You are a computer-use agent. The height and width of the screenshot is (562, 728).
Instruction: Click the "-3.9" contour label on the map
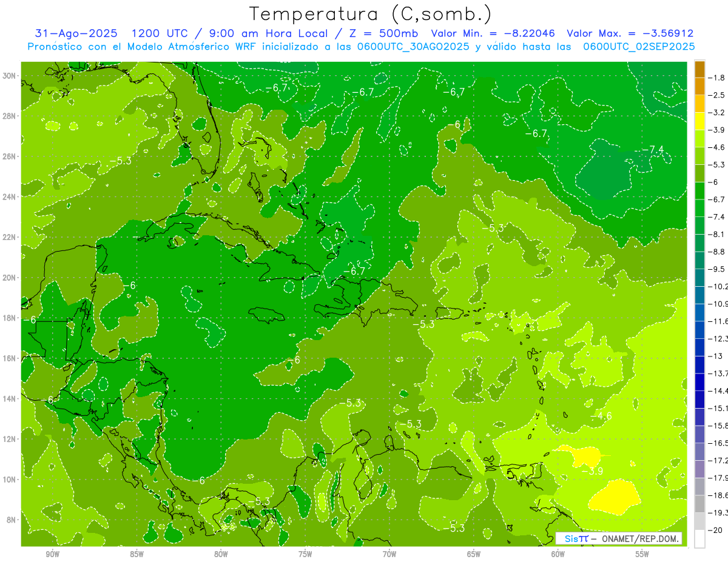pos(592,470)
